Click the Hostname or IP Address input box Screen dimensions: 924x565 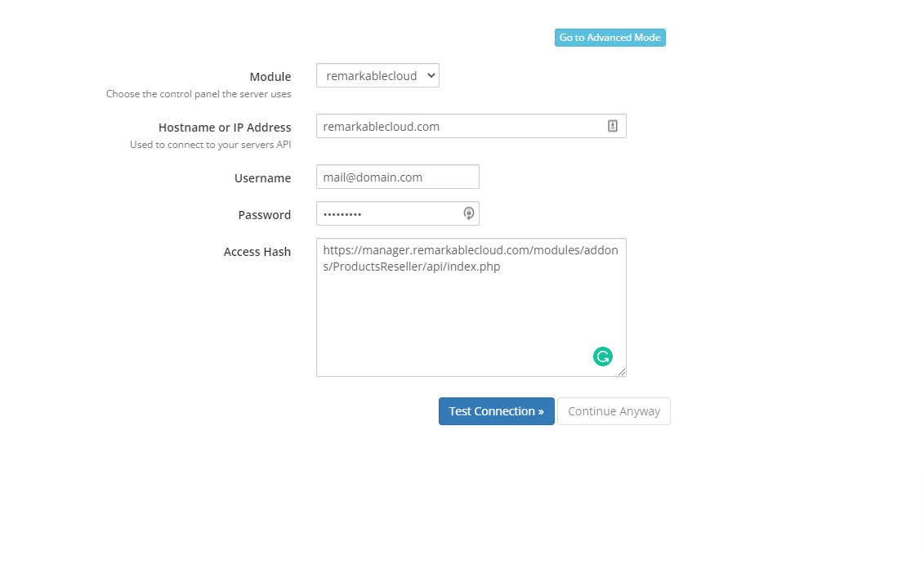[458, 125]
